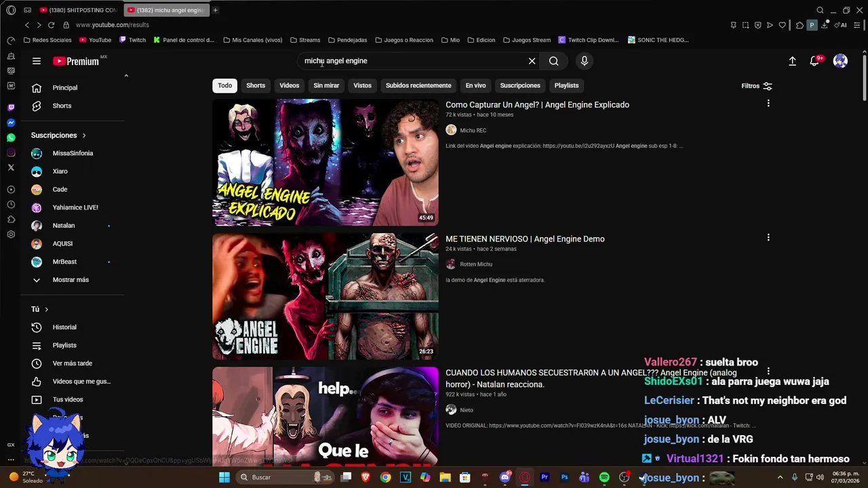The image size is (868, 488).
Task: Open options menu for ME TIENEN NERVIOSO video
Action: (x=768, y=238)
